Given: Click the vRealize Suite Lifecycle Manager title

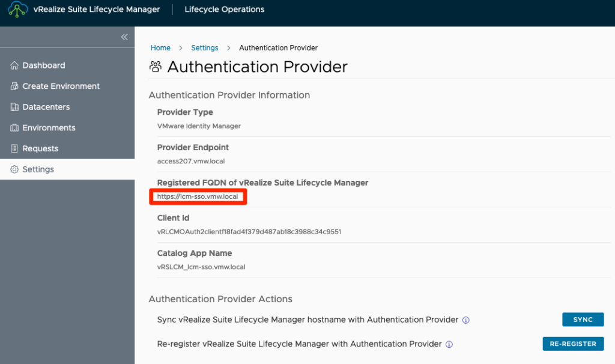Looking at the screenshot, I should [97, 10].
